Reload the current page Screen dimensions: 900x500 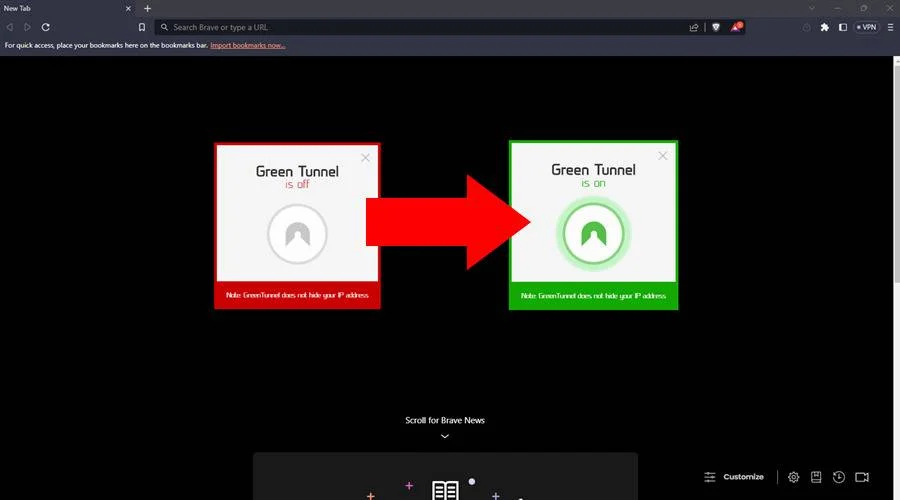point(45,27)
